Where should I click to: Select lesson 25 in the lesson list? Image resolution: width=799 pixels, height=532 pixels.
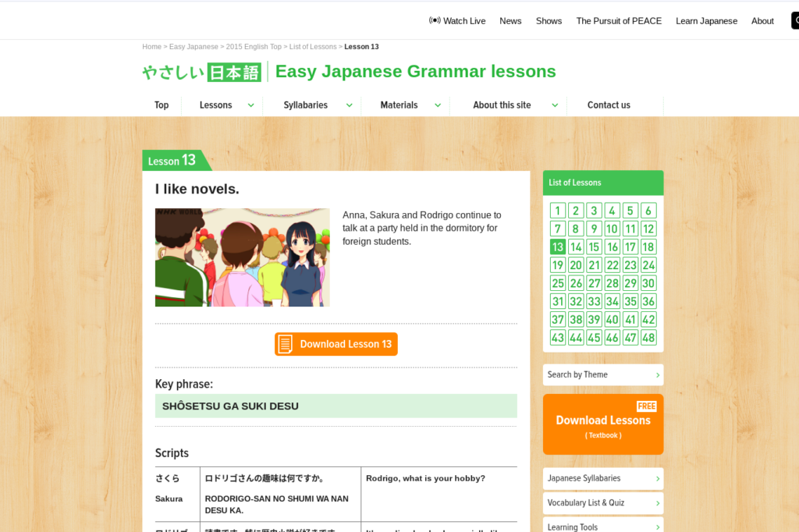point(557,283)
